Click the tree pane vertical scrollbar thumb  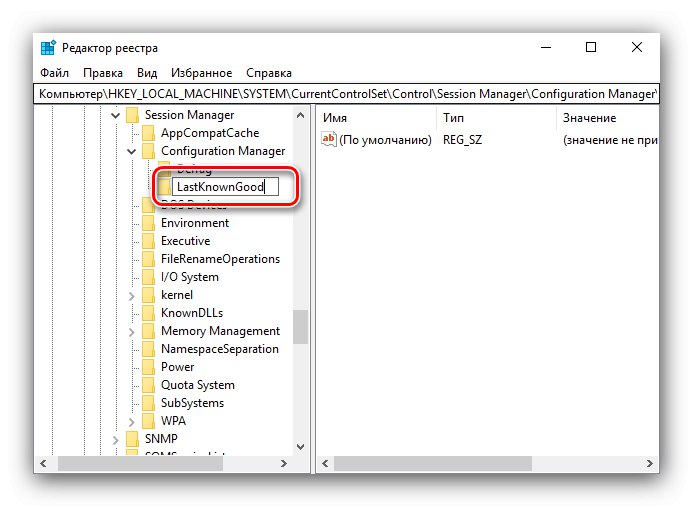[x=301, y=327]
